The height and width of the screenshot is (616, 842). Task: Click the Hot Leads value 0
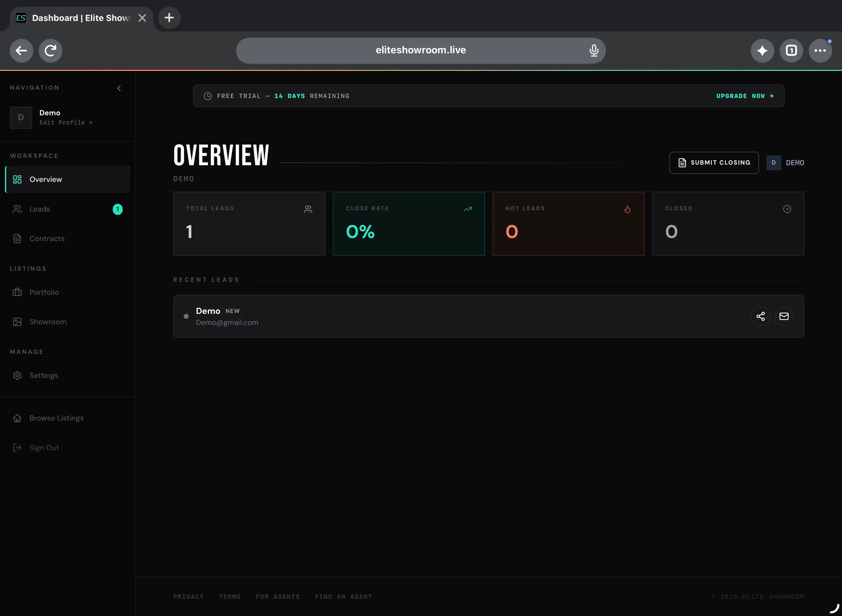(512, 232)
